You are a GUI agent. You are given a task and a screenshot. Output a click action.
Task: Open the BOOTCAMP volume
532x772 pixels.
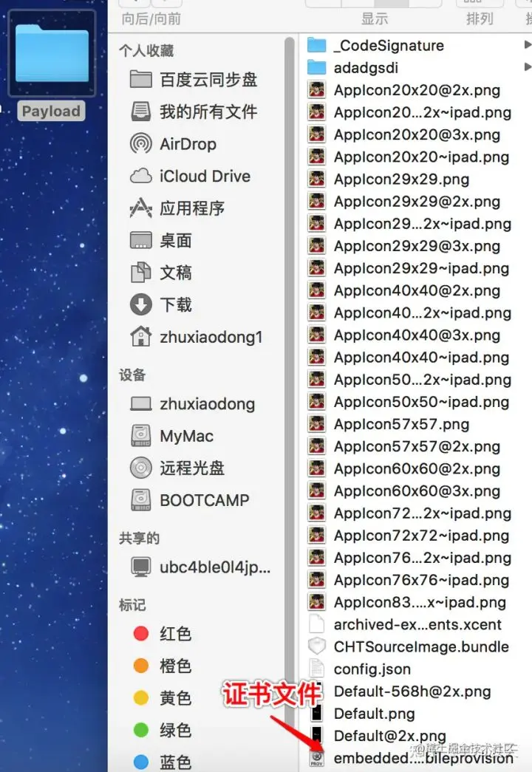coord(190,499)
